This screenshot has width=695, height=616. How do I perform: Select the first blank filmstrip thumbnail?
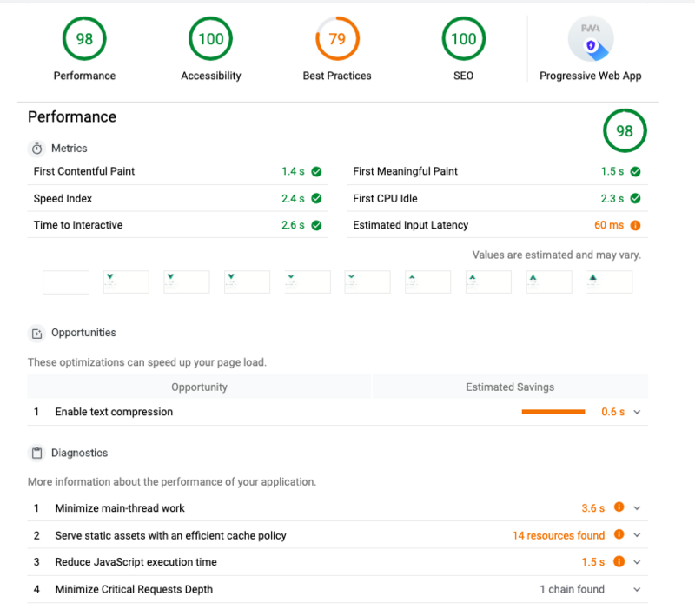(x=66, y=282)
